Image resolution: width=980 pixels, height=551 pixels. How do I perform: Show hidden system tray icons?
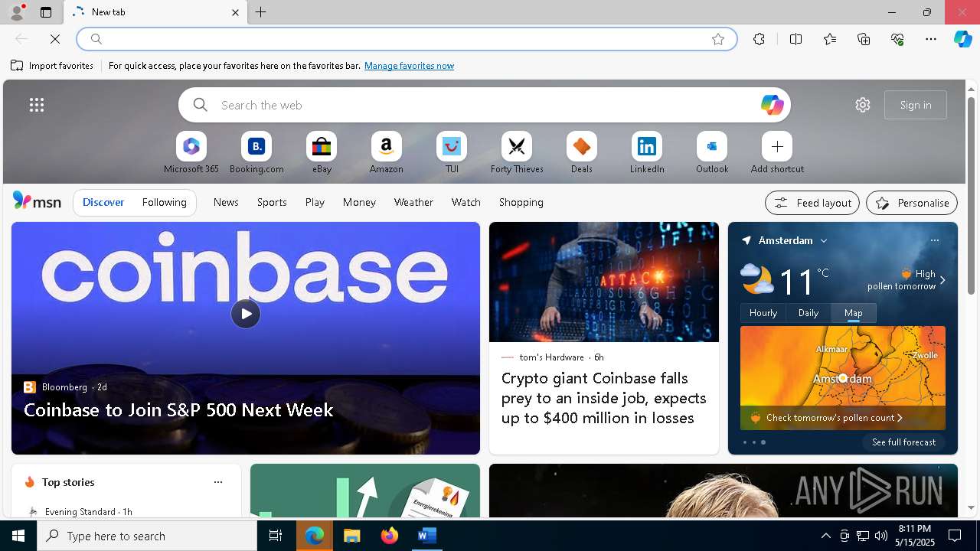(825, 536)
